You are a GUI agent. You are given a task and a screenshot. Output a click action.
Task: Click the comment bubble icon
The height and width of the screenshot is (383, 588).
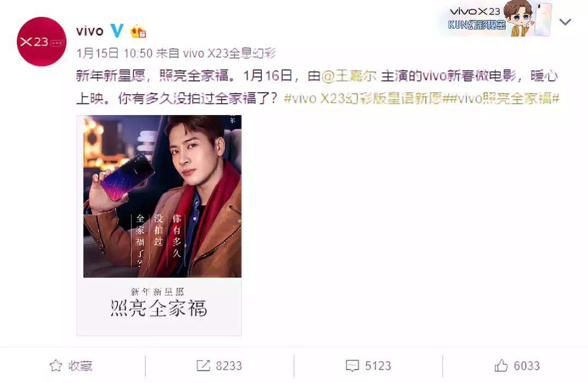pos(352,366)
